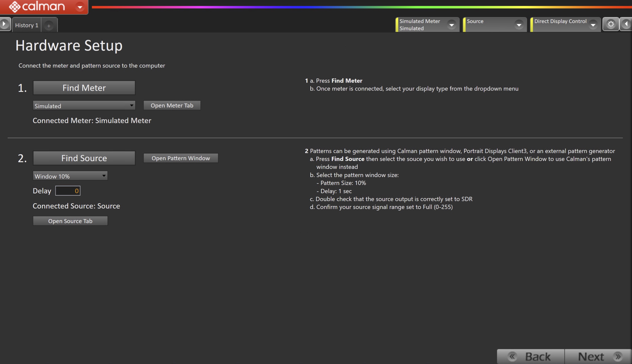Open the Calman main menu arrow
The height and width of the screenshot is (364, 632).
point(80,7)
